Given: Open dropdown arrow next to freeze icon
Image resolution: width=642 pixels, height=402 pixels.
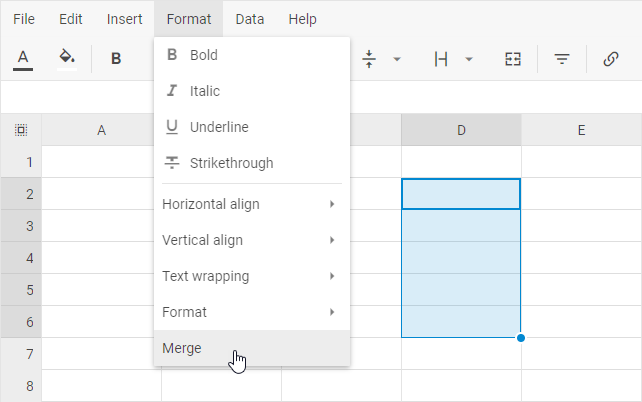Looking at the screenshot, I should click(469, 59).
